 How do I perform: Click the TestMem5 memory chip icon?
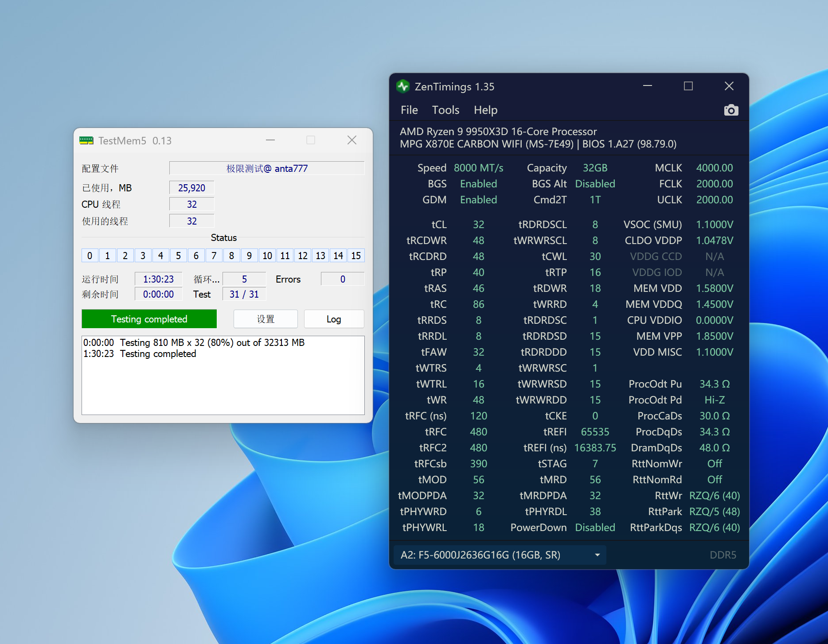click(86, 140)
